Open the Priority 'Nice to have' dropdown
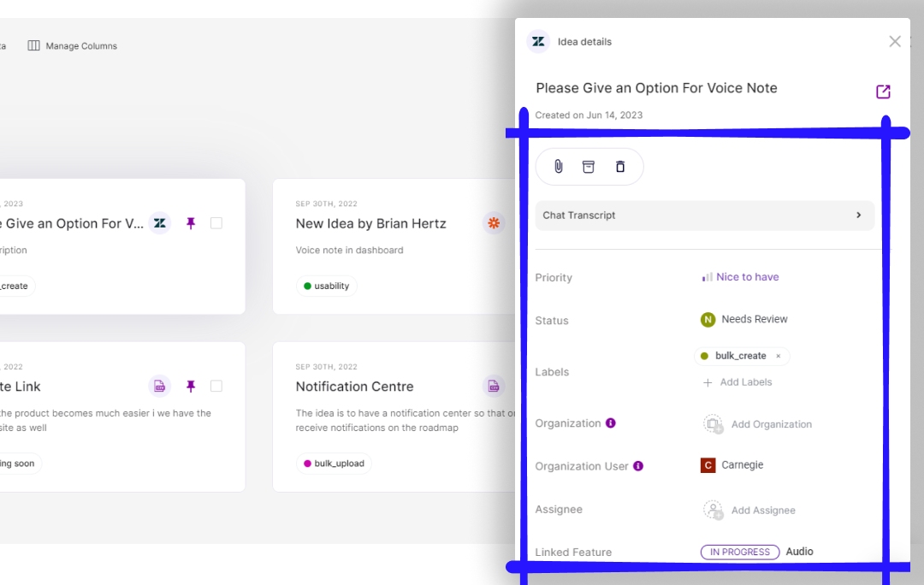 [x=741, y=277]
